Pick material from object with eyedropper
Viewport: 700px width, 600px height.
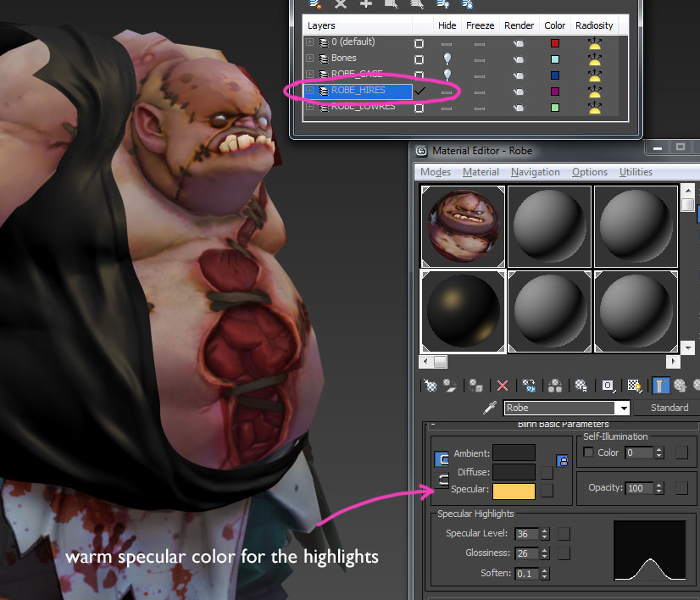pyautogui.click(x=490, y=407)
